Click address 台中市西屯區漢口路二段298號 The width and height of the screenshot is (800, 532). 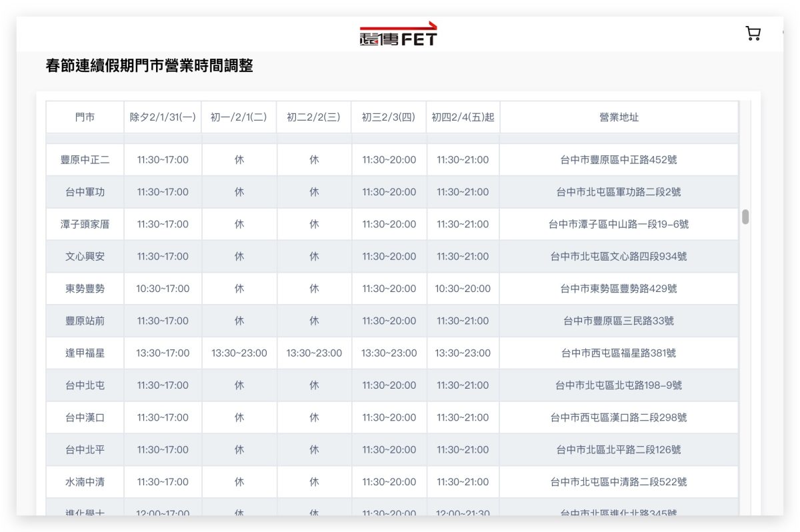point(619,417)
